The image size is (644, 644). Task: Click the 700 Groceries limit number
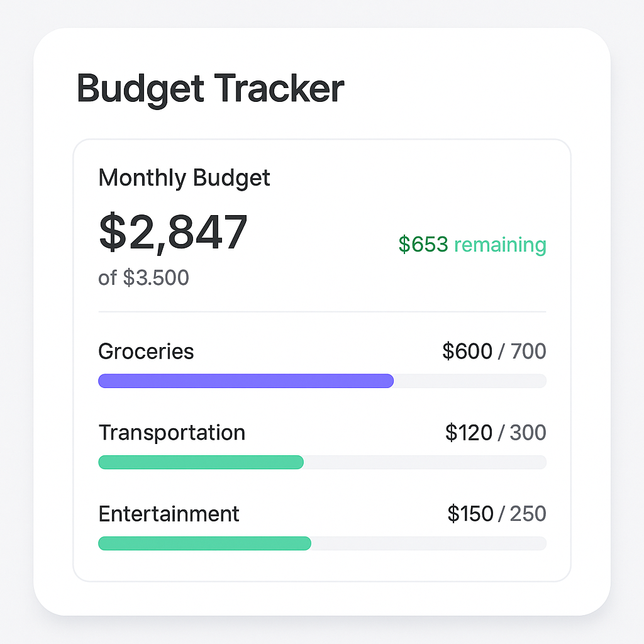coord(528,351)
